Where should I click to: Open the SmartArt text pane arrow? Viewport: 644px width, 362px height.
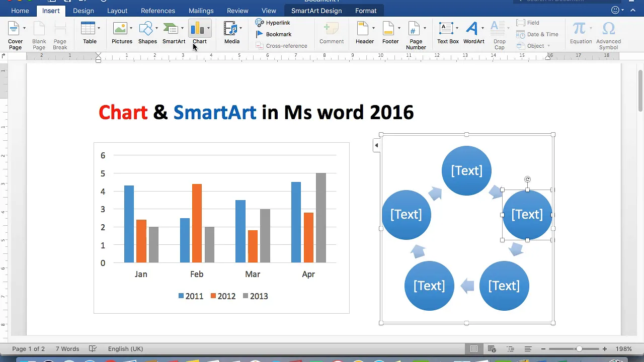376,146
